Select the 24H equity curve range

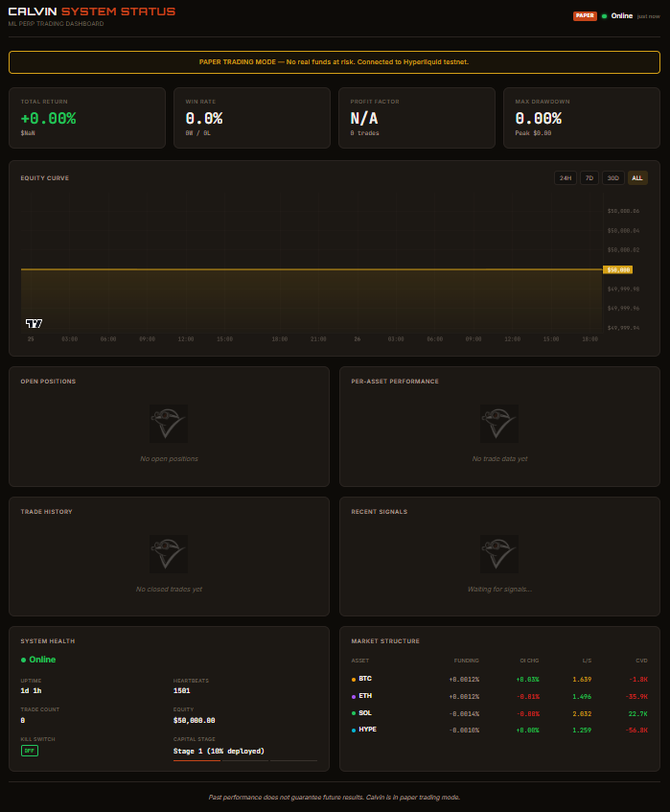pyautogui.click(x=566, y=178)
